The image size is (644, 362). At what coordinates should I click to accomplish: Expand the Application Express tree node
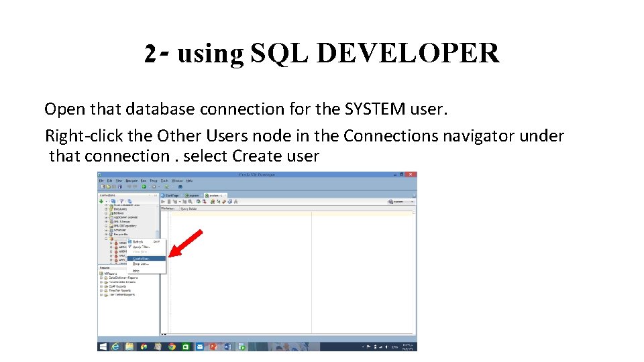point(106,217)
